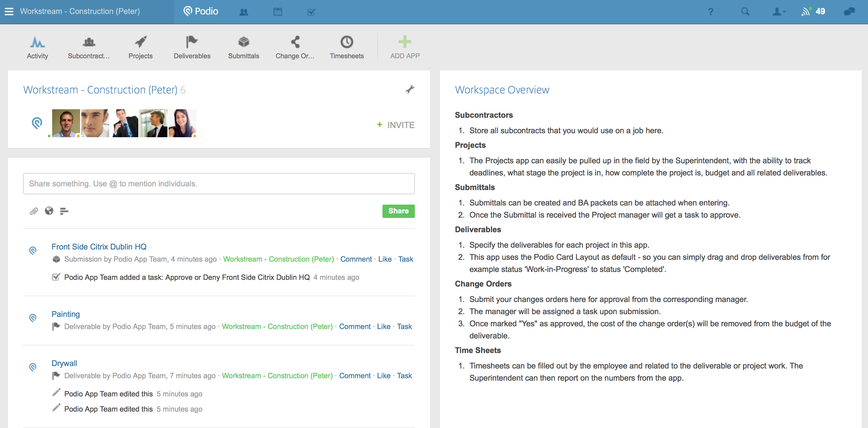Click the wrench workspace settings icon
Screen dimensions: 868x428
pos(410,89)
